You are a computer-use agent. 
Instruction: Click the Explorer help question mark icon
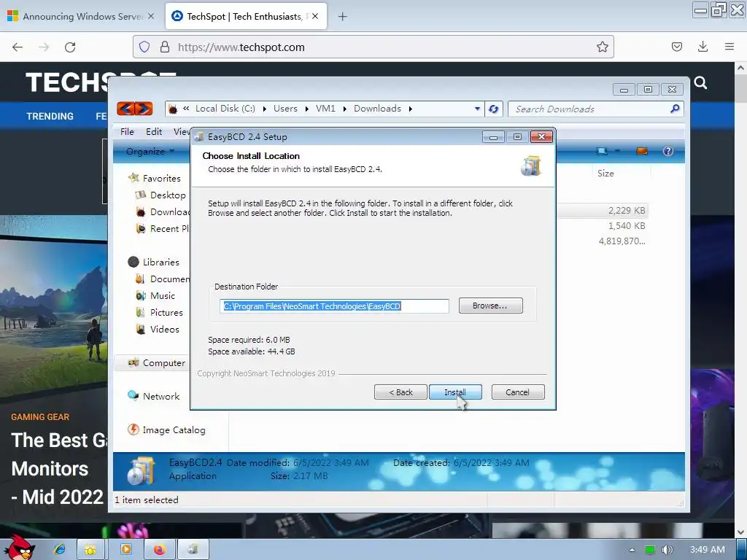[668, 151]
